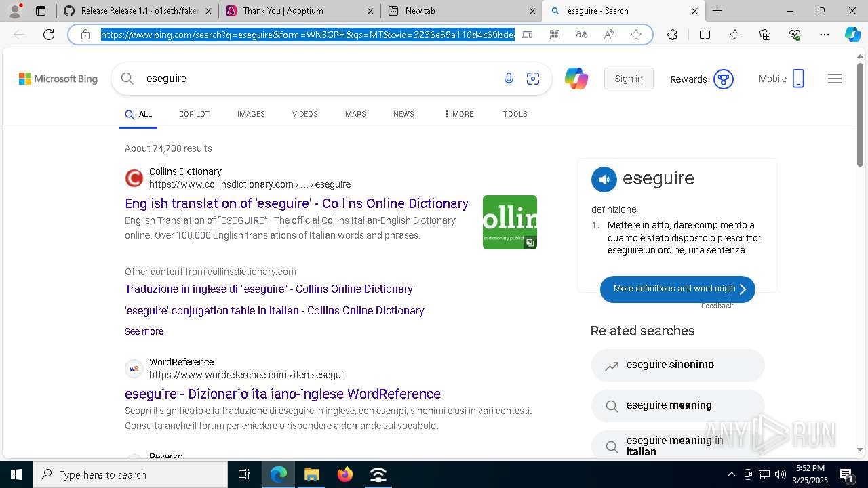Click the site info padlock icon

[x=85, y=35]
